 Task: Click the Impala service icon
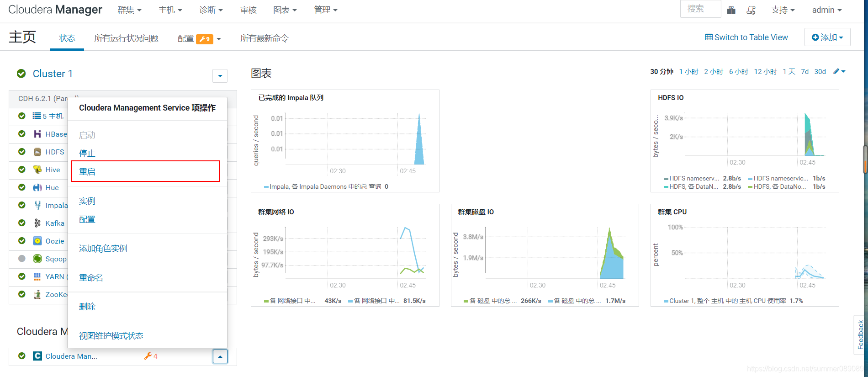pyautogui.click(x=37, y=205)
